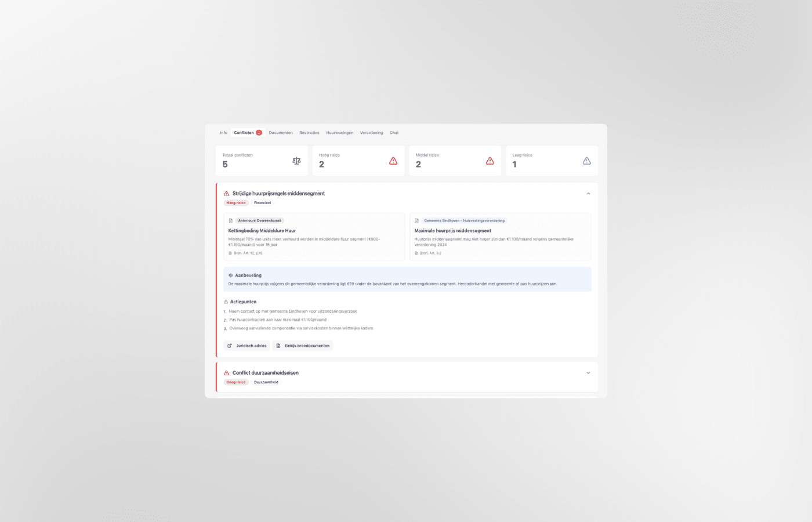This screenshot has height=522, width=812.
Task: Click the text Bron: Art. 12, p.15
Action: [x=248, y=253]
